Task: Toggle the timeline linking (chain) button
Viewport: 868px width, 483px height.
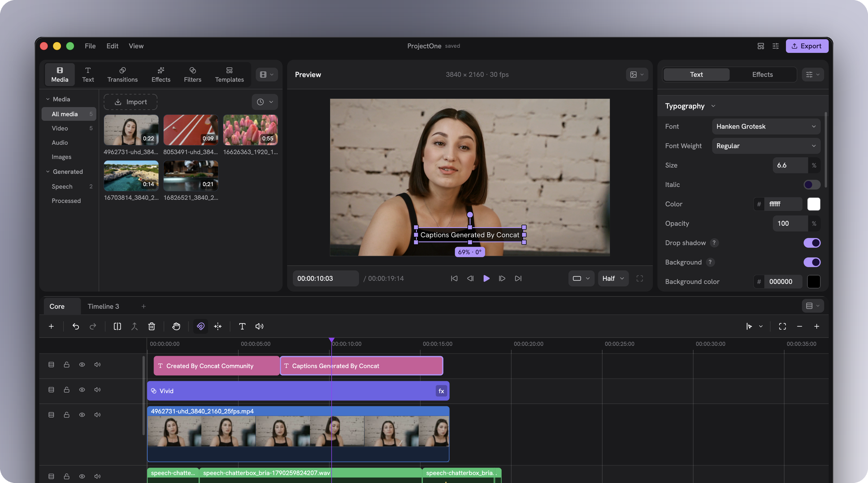Action: click(x=200, y=326)
